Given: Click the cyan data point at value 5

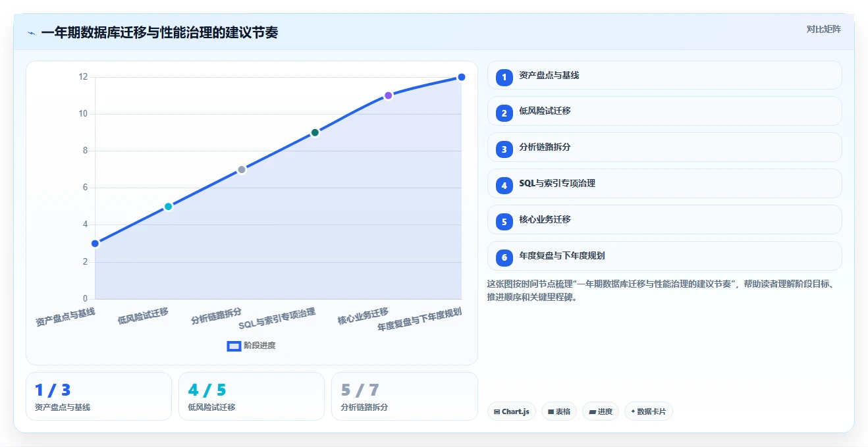Looking at the screenshot, I should tap(168, 207).
